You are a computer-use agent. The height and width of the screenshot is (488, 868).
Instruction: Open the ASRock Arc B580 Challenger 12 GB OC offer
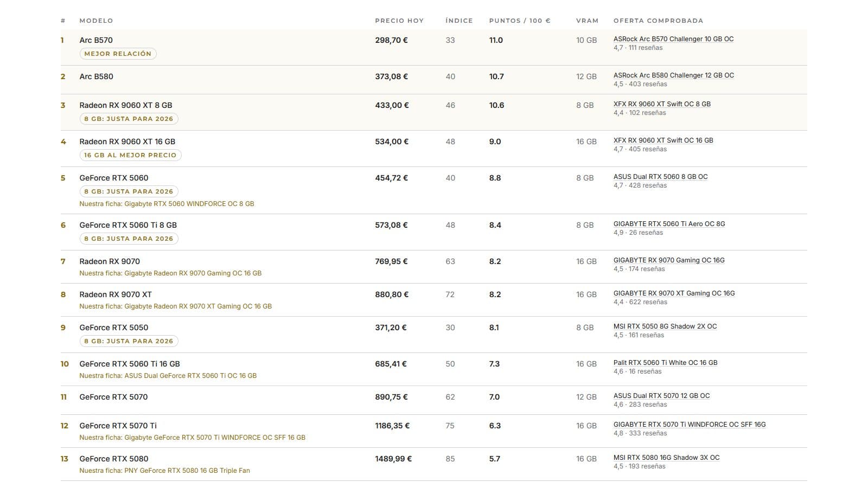pyautogui.click(x=673, y=75)
